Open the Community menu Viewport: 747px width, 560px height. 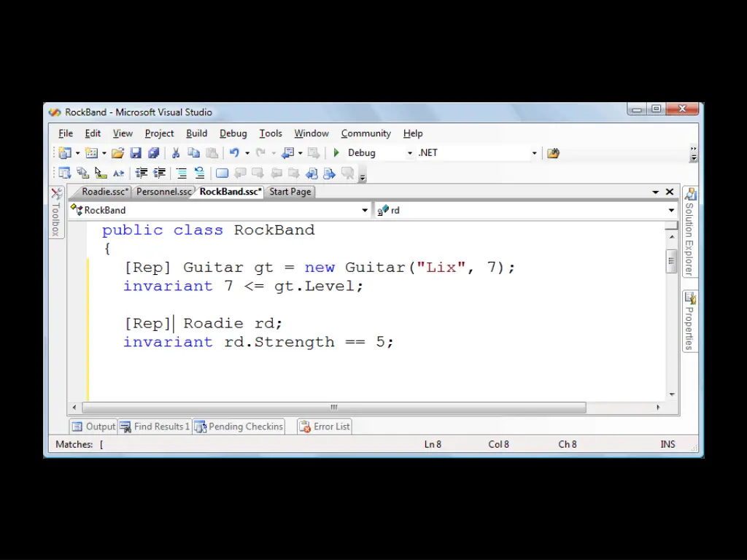pyautogui.click(x=366, y=133)
